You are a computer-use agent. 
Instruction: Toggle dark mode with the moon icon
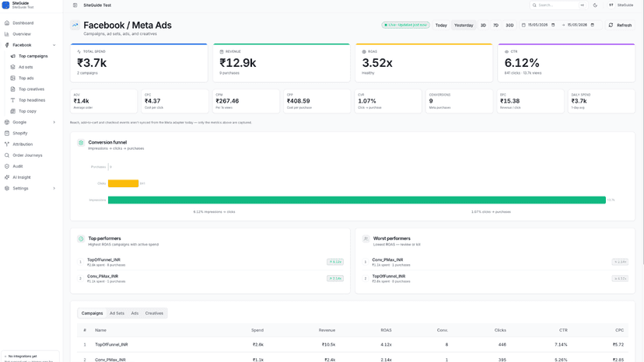coord(595,5)
